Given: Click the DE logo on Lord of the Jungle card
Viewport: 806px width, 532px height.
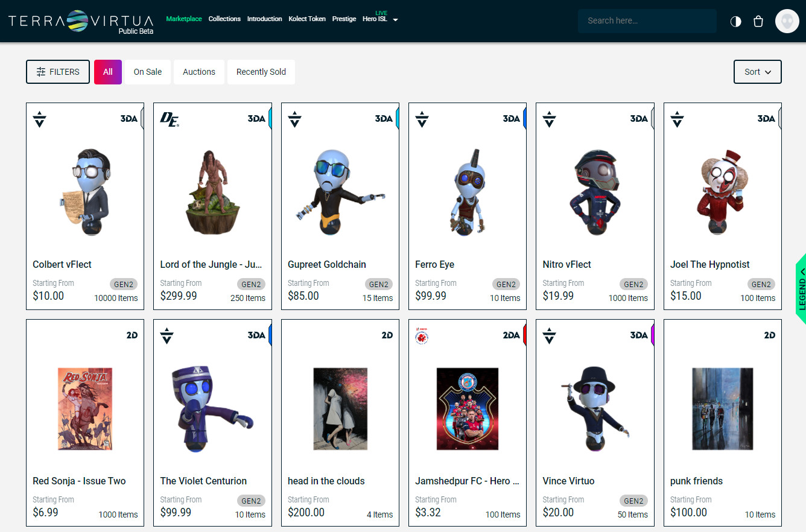Looking at the screenshot, I should [169, 119].
